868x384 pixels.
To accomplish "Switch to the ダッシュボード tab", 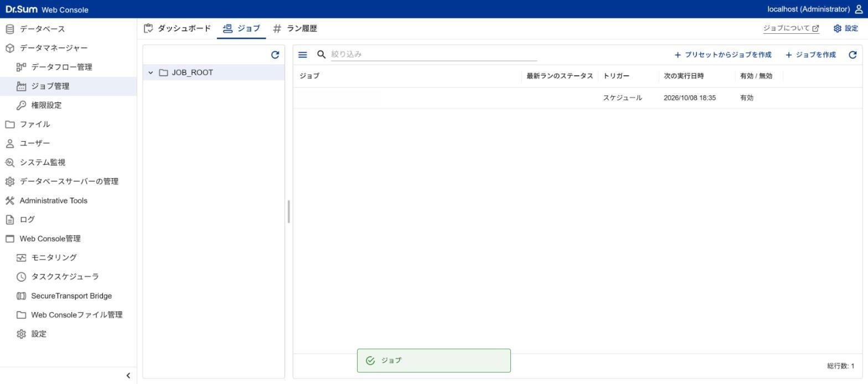I will click(x=177, y=29).
